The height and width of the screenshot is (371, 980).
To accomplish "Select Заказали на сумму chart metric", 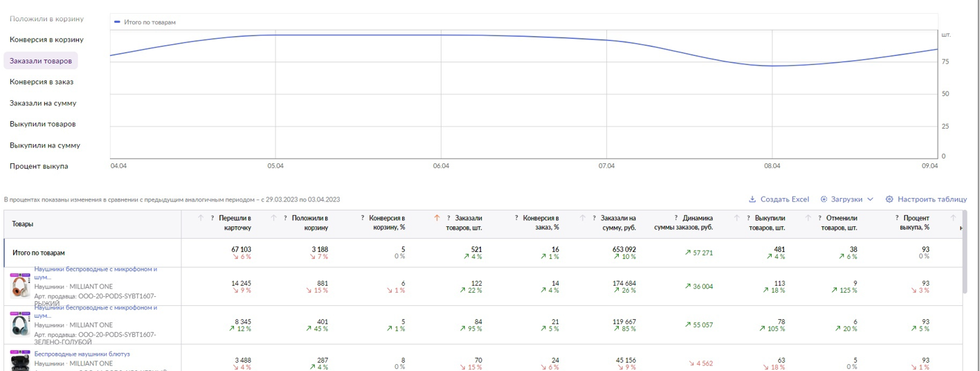I will [43, 103].
